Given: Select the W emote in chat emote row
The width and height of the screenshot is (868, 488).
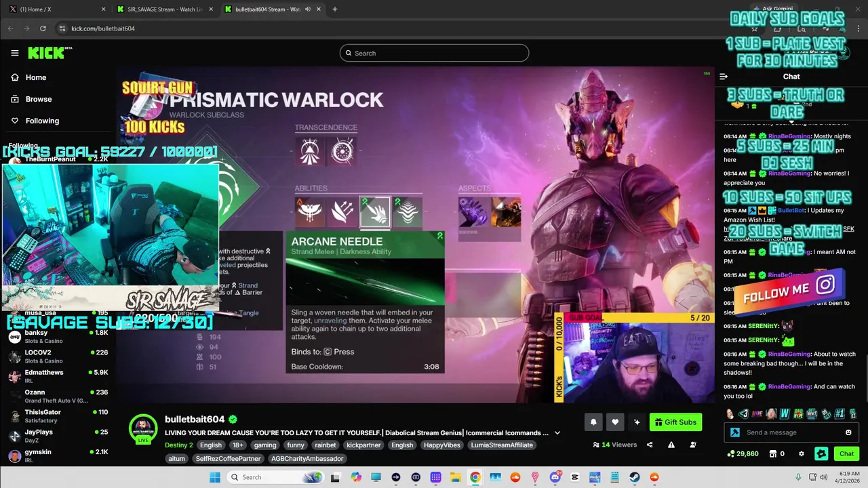Looking at the screenshot, I should click(785, 413).
